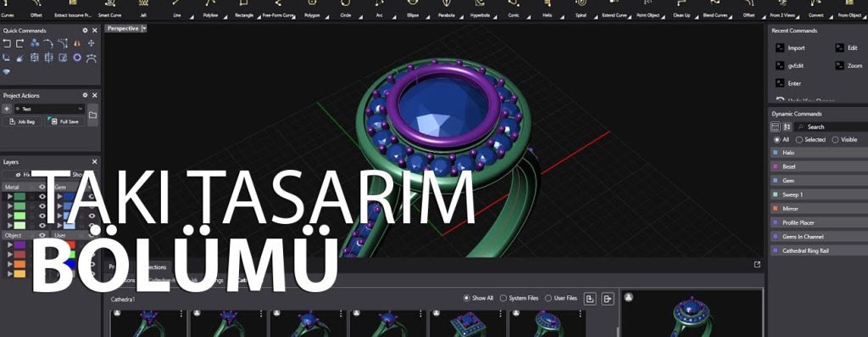Click the plus icon in Project Actions
Viewport: 868px width, 337px height.
click(7, 110)
